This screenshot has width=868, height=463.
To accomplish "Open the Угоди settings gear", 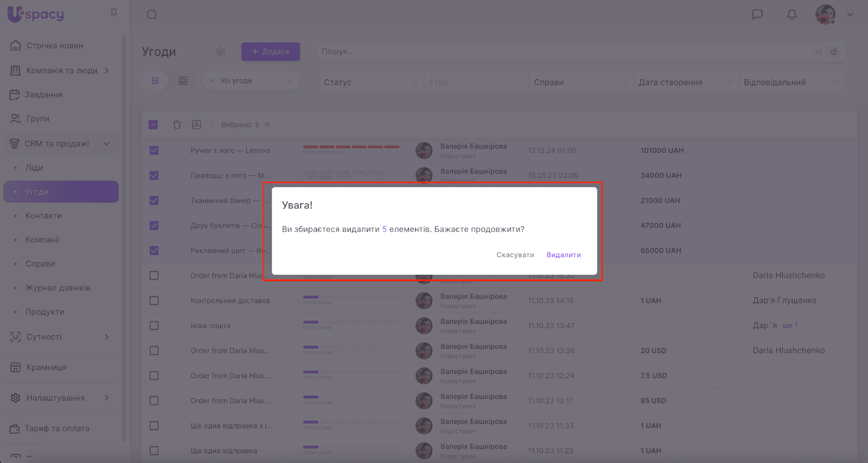I will [x=220, y=52].
